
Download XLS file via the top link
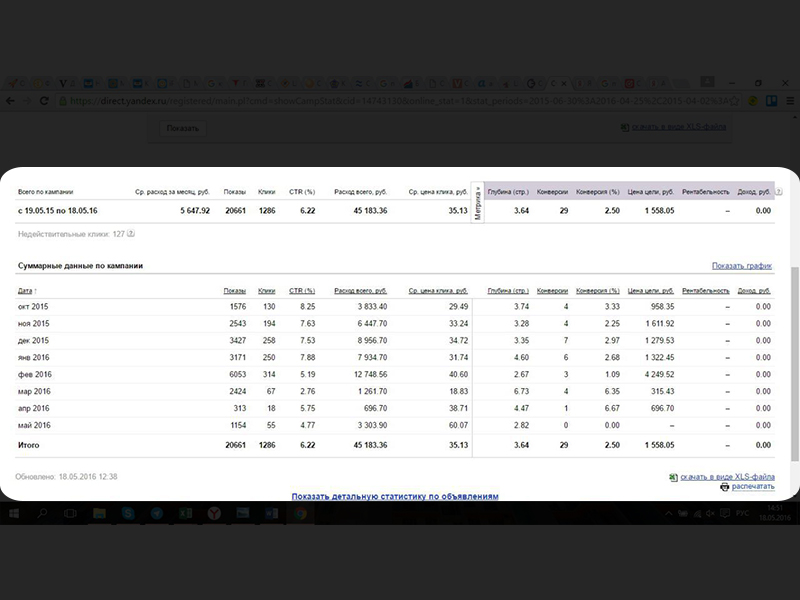(679, 127)
